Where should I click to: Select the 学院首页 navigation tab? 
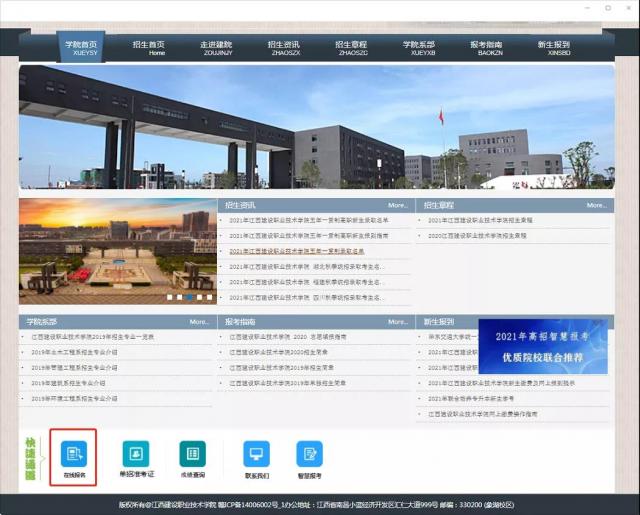pos(82,48)
